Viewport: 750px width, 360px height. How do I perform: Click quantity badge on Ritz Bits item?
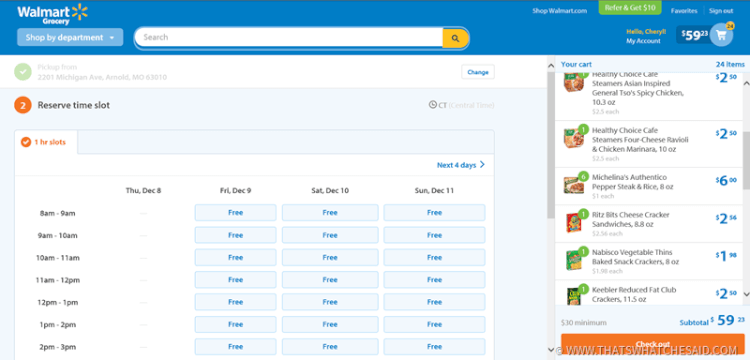point(583,214)
